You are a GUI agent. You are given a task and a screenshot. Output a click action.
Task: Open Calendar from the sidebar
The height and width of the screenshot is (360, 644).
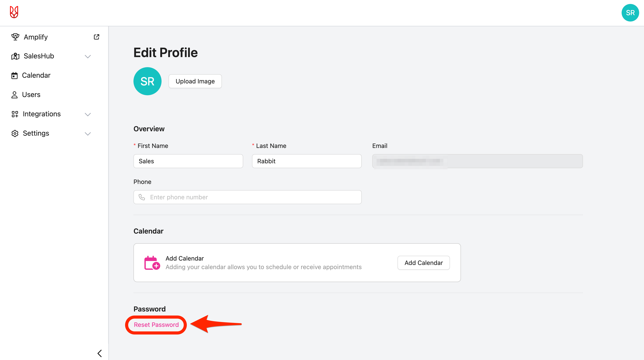[36, 75]
